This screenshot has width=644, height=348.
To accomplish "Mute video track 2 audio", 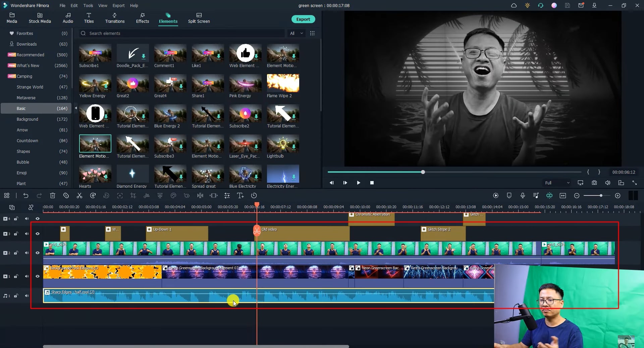I will tap(27, 253).
